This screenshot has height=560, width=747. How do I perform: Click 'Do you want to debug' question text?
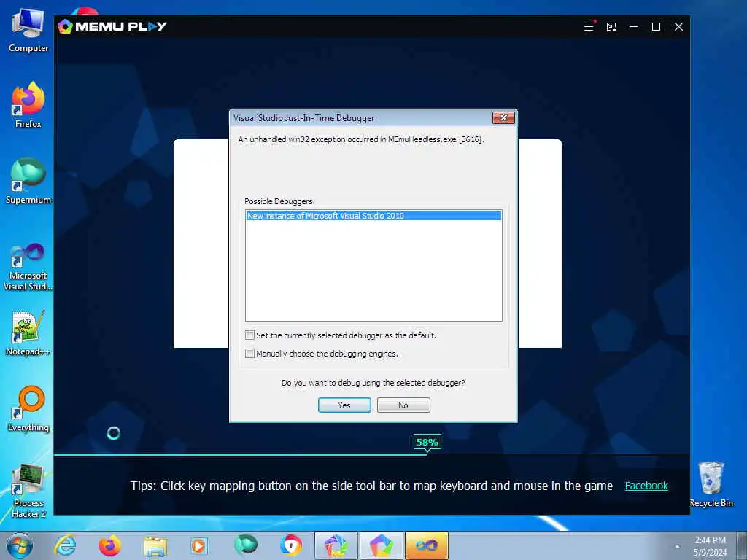(373, 383)
